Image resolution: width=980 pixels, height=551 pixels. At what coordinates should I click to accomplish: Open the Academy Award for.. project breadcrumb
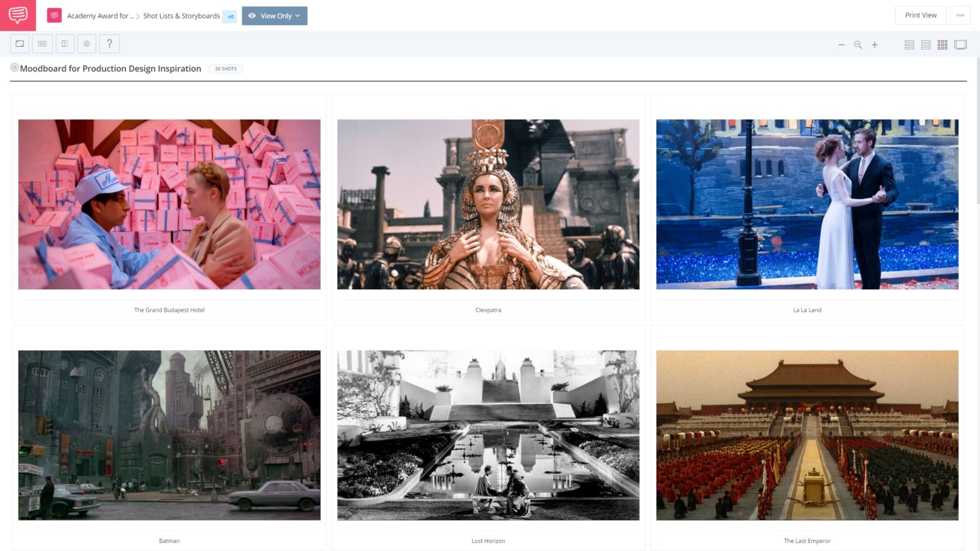(100, 16)
